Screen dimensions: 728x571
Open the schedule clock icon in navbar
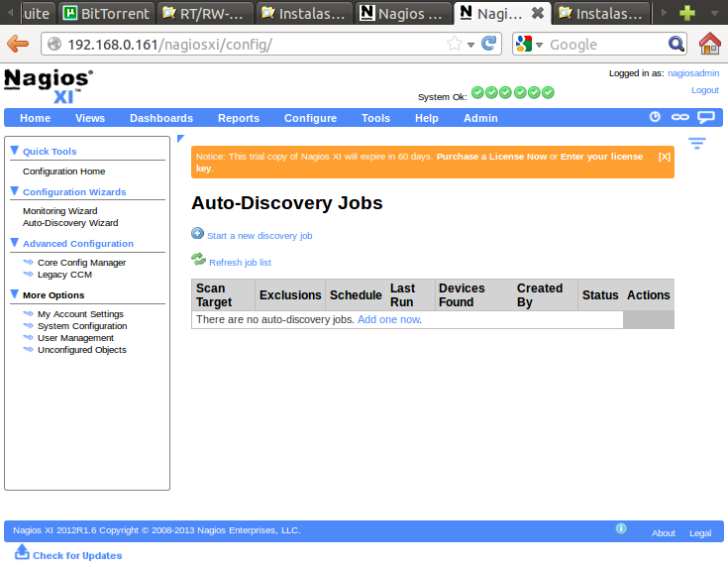(x=655, y=117)
